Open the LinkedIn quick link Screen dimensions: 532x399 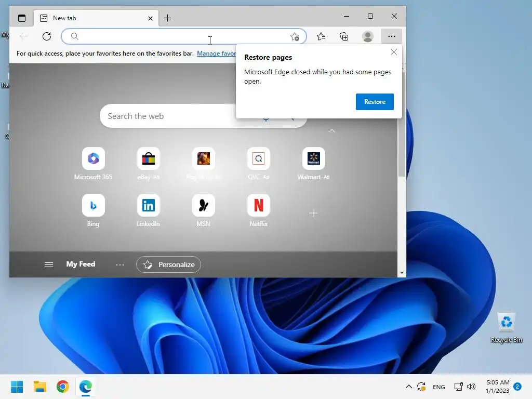coord(148,210)
